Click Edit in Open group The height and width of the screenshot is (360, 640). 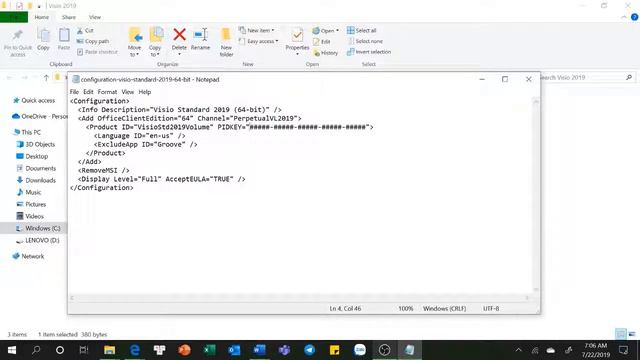(x=322, y=42)
